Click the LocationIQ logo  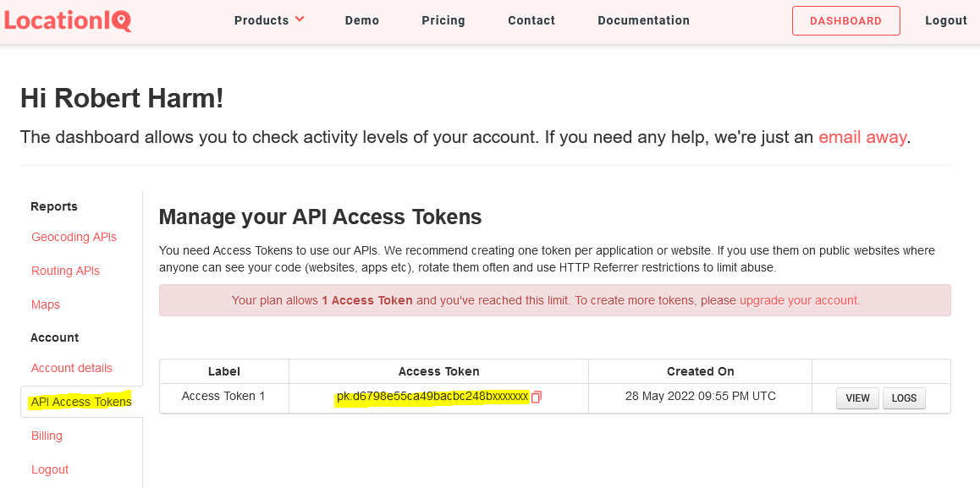click(x=68, y=20)
